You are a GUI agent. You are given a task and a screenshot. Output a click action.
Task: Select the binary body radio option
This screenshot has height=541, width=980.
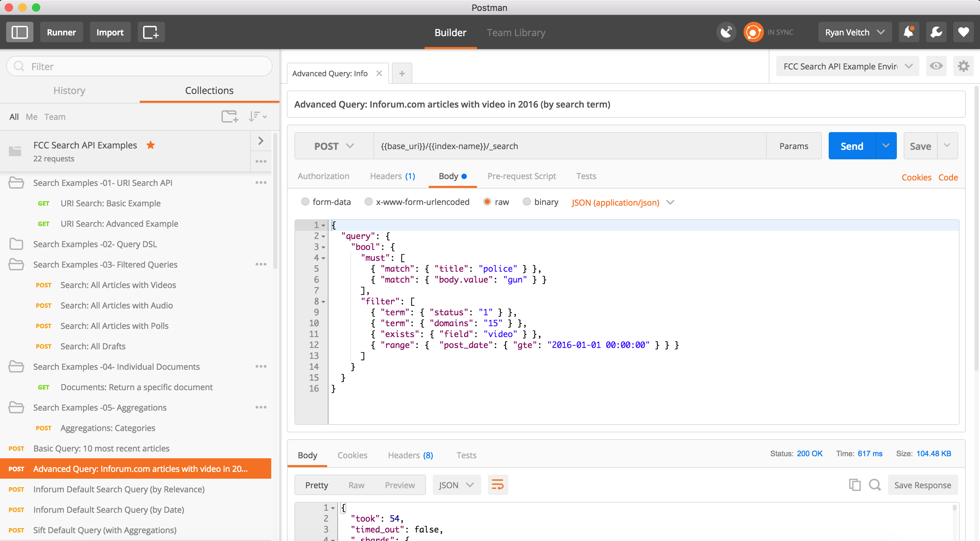(x=526, y=202)
